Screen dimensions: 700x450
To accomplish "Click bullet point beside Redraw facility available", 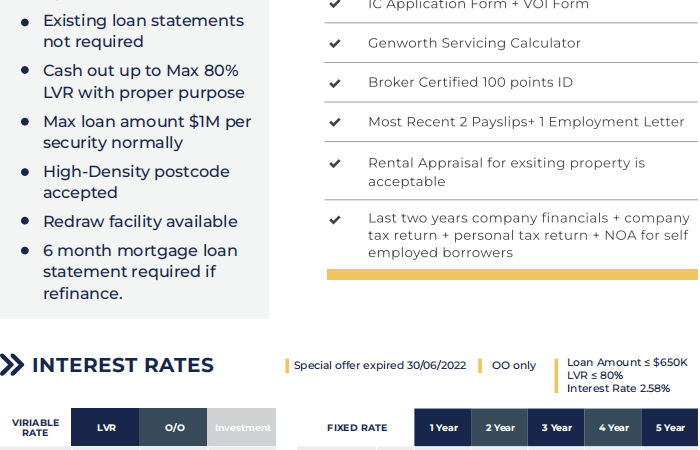I will pos(25,221).
